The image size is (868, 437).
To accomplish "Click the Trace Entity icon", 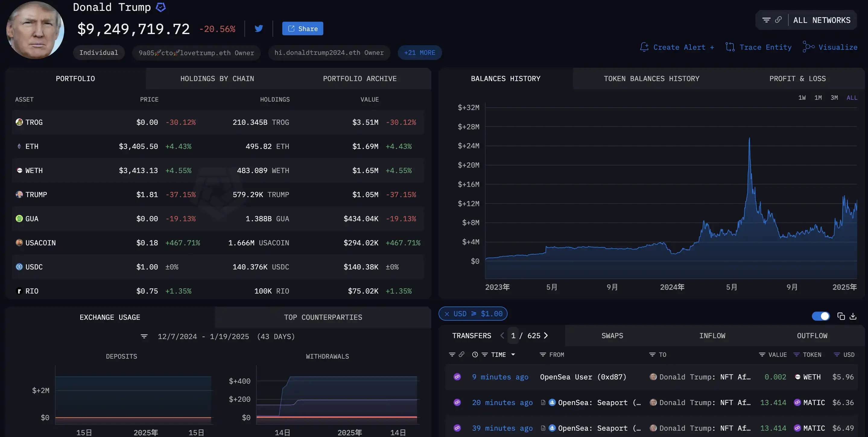I will point(730,47).
